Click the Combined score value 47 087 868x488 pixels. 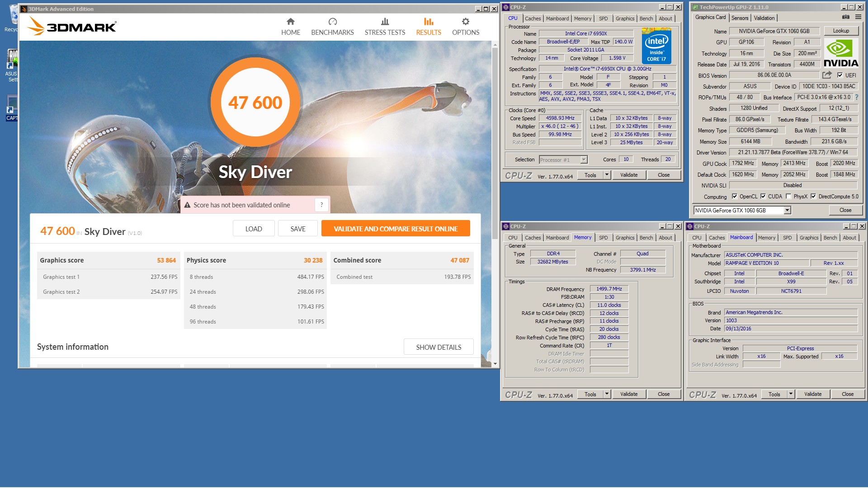(460, 260)
